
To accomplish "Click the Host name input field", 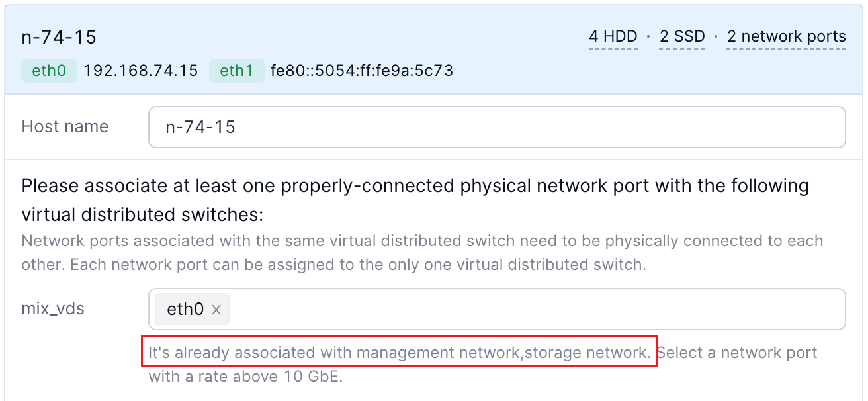I will [x=496, y=127].
